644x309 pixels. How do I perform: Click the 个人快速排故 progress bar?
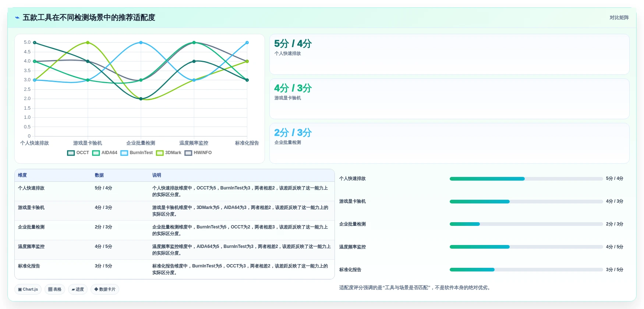click(526, 179)
